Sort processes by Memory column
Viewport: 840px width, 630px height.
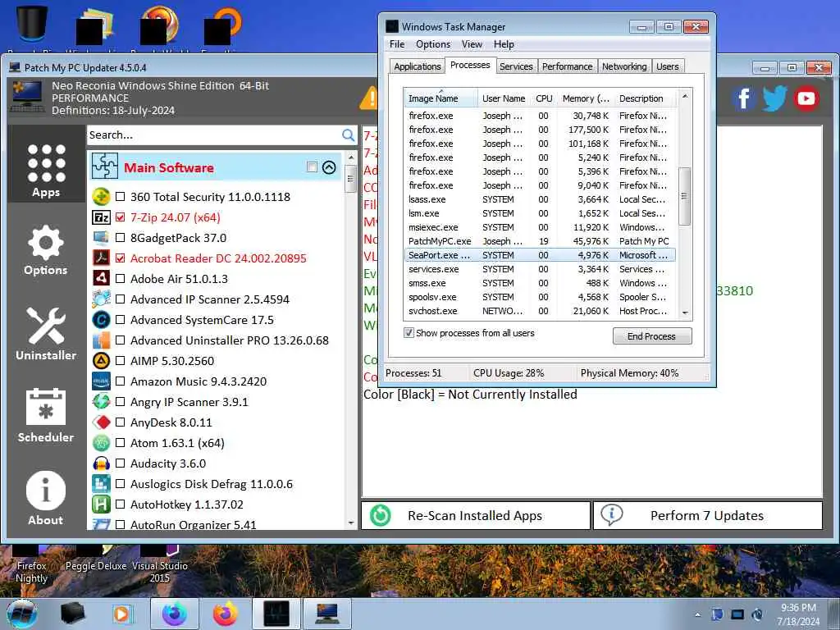click(586, 98)
